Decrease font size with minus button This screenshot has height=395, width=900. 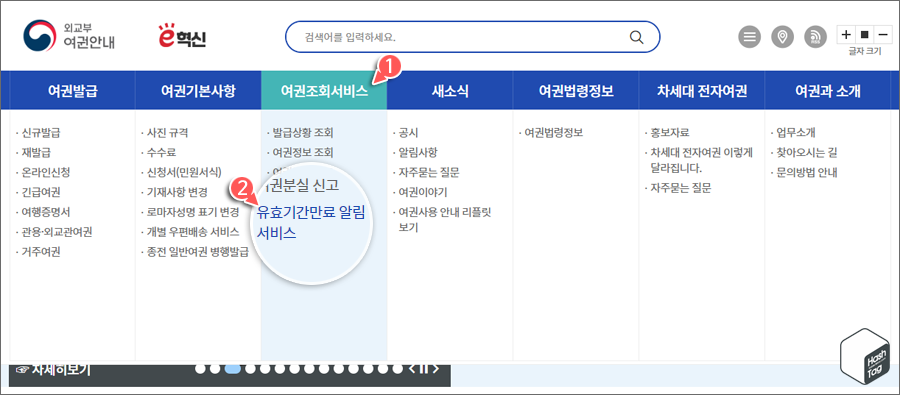882,34
